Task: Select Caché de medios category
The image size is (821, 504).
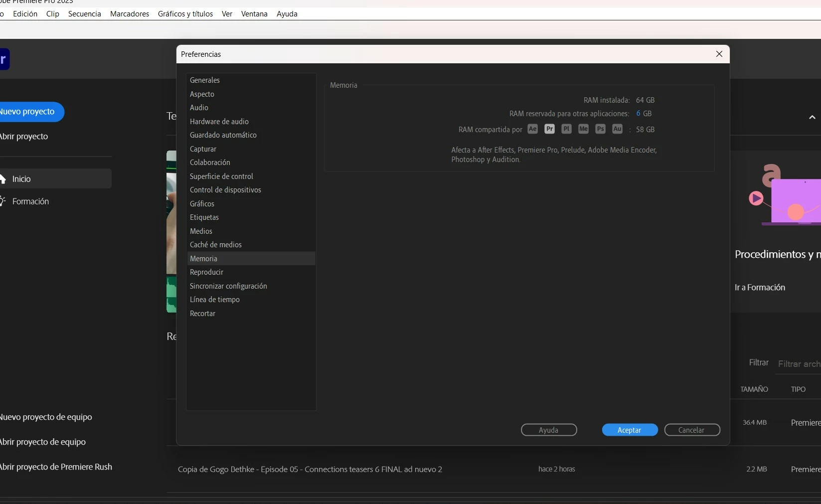Action: [251, 245]
